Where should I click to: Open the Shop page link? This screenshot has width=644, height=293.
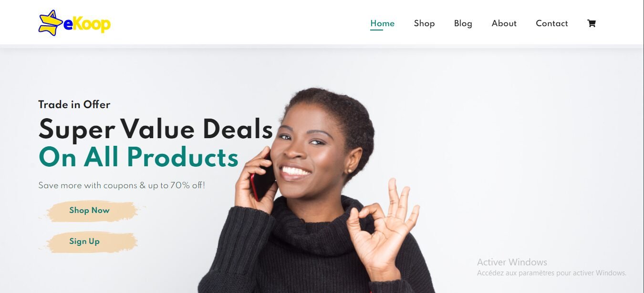[x=424, y=23]
